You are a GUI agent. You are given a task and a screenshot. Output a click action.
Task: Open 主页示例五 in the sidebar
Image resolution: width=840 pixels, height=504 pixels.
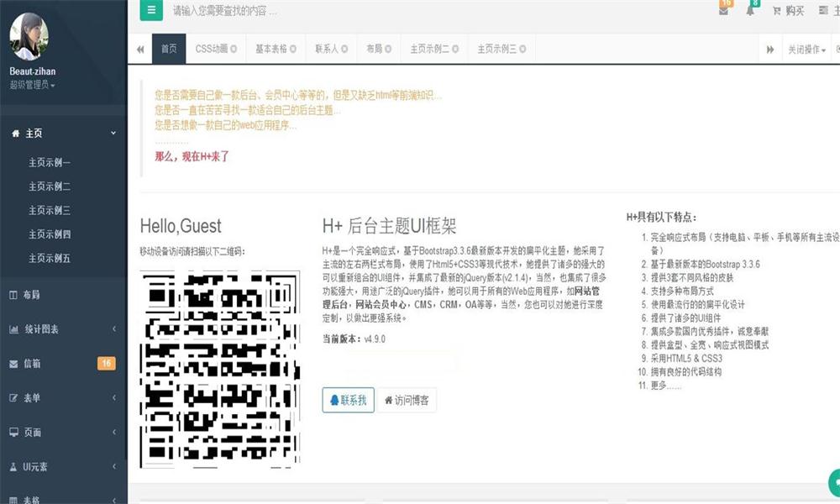click(x=50, y=258)
